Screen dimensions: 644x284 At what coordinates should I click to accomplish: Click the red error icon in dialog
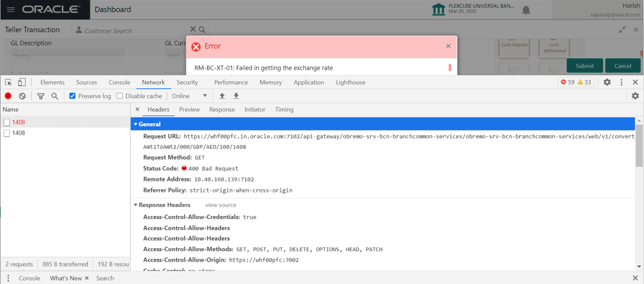pyautogui.click(x=196, y=47)
